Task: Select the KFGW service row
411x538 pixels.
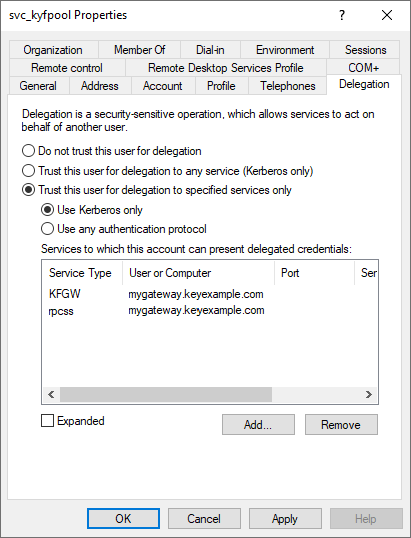Action: [210, 294]
